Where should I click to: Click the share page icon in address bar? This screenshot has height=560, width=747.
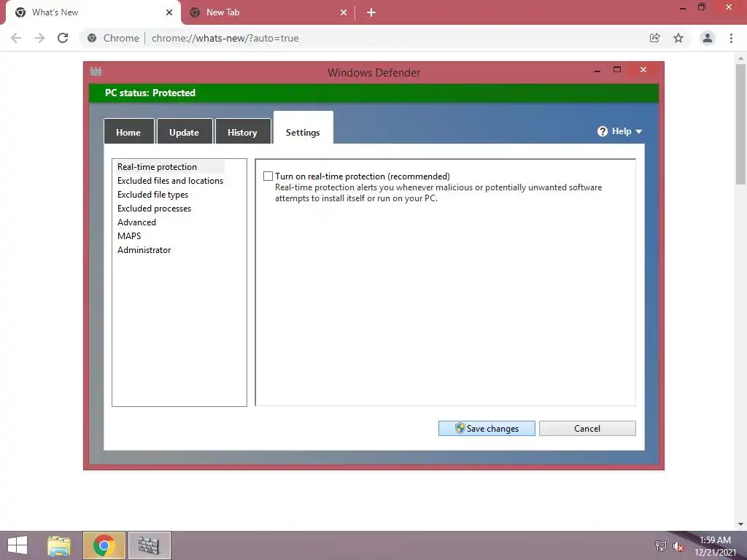click(654, 38)
